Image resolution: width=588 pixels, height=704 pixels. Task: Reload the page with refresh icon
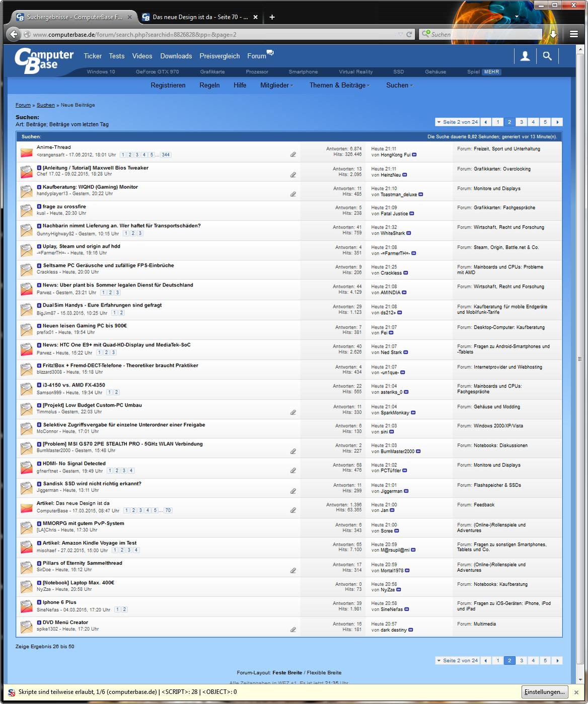click(409, 34)
